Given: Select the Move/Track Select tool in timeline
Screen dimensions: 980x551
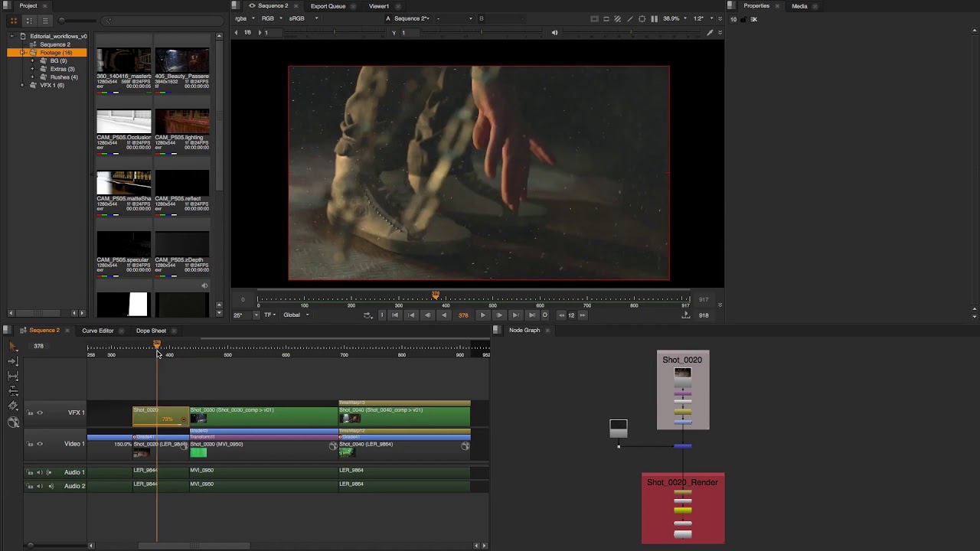Looking at the screenshot, I should 13,361.
